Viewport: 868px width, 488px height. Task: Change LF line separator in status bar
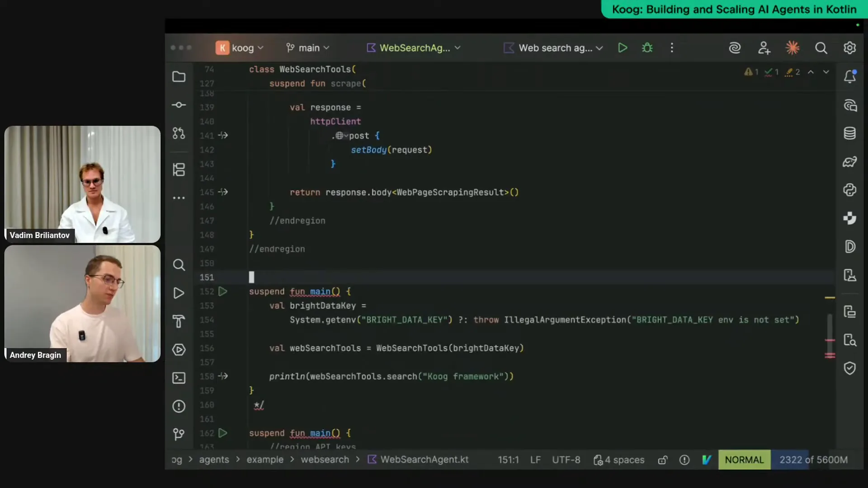[x=535, y=460]
